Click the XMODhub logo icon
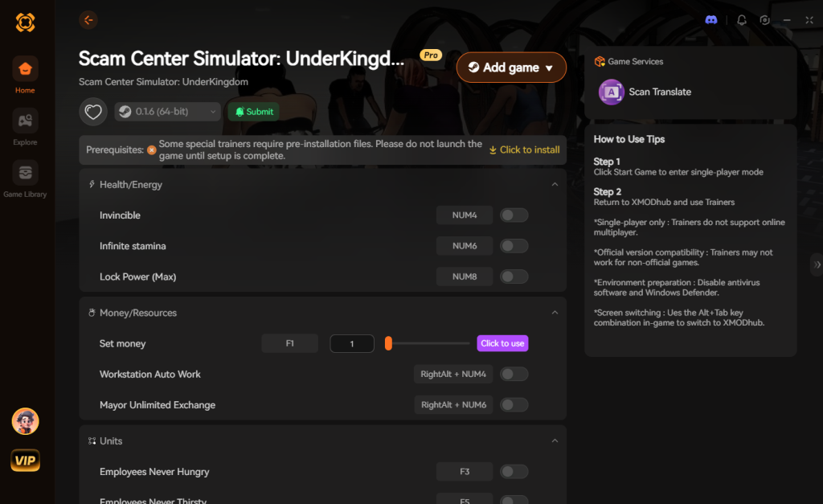This screenshot has width=823, height=504. pyautogui.click(x=25, y=22)
